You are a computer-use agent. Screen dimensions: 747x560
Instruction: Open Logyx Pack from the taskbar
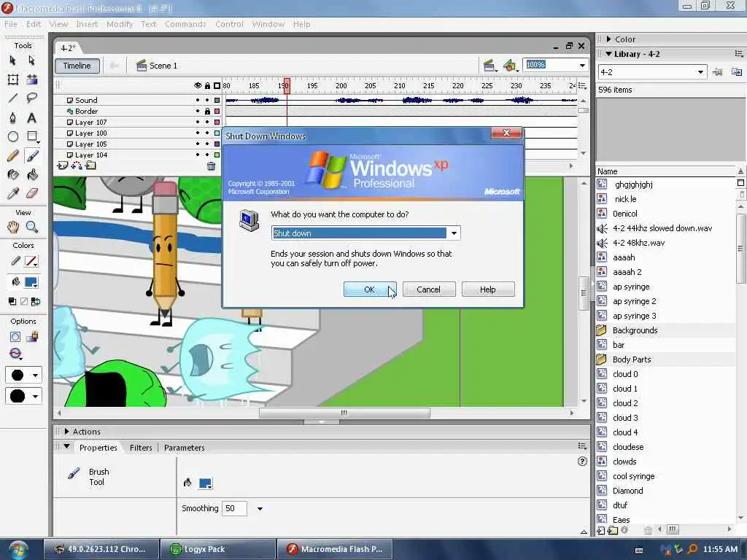tap(218, 549)
